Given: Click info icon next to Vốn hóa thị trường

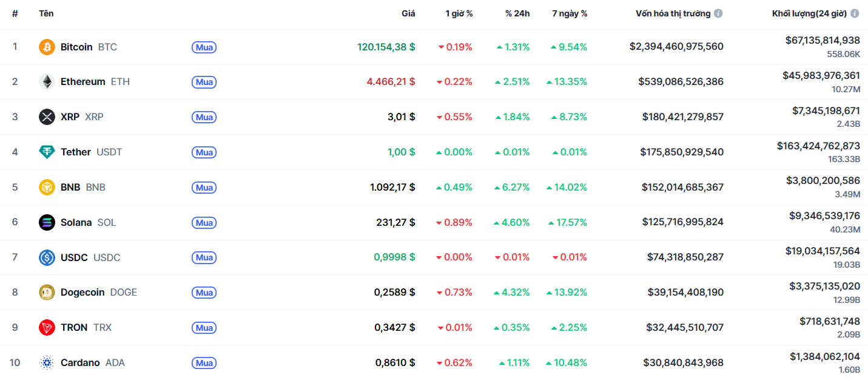Looking at the screenshot, I should point(718,13).
